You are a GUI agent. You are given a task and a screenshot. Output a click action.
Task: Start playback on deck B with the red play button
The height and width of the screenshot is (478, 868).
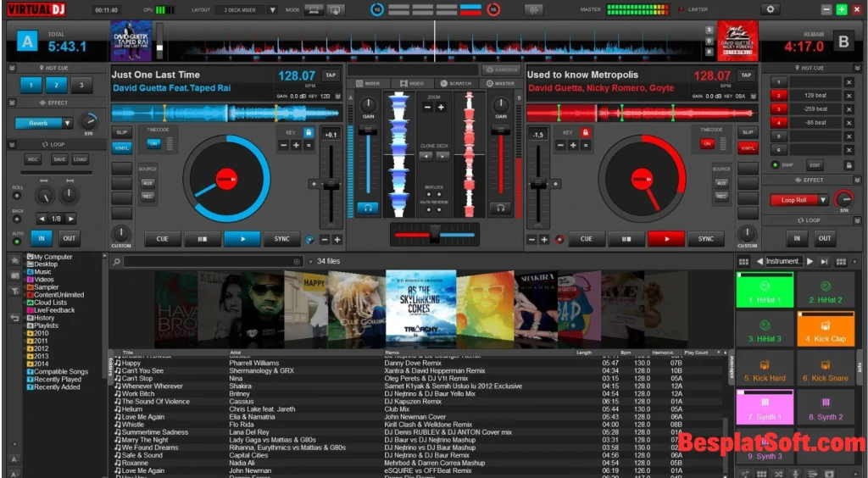coord(666,239)
